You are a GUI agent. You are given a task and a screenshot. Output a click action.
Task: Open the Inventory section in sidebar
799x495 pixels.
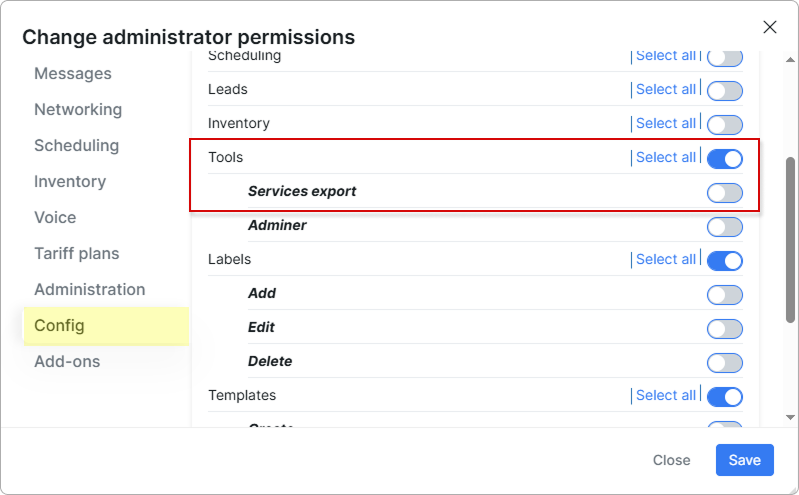tap(70, 181)
